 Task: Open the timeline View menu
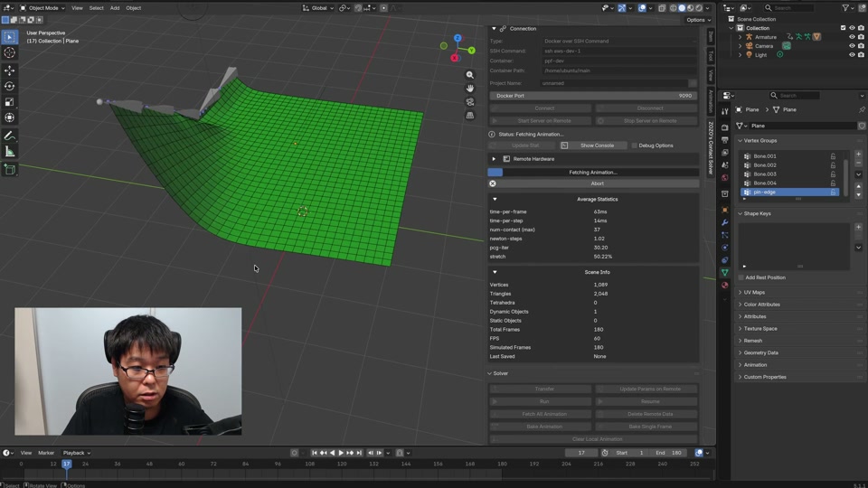coord(26,453)
